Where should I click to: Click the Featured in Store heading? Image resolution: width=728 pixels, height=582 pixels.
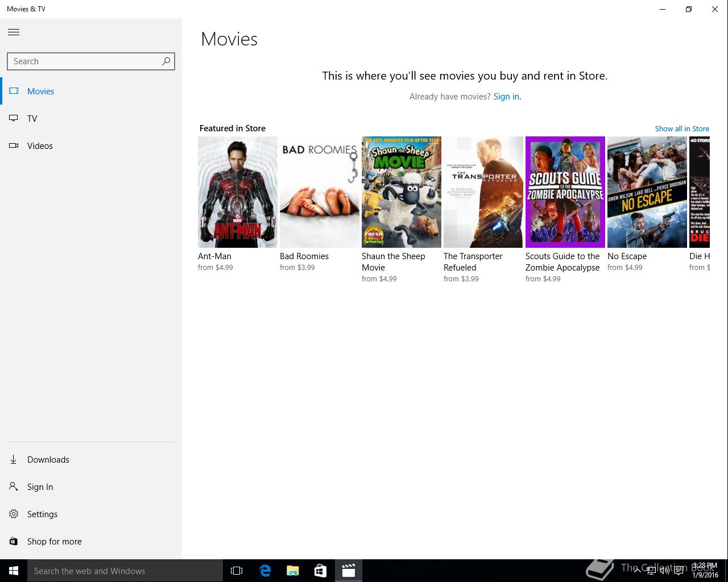click(x=233, y=128)
